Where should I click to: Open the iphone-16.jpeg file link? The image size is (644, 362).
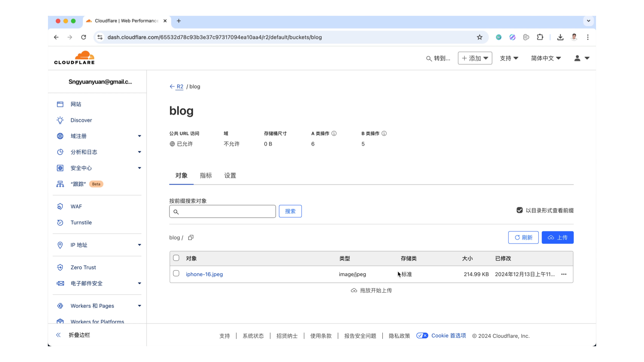click(204, 274)
